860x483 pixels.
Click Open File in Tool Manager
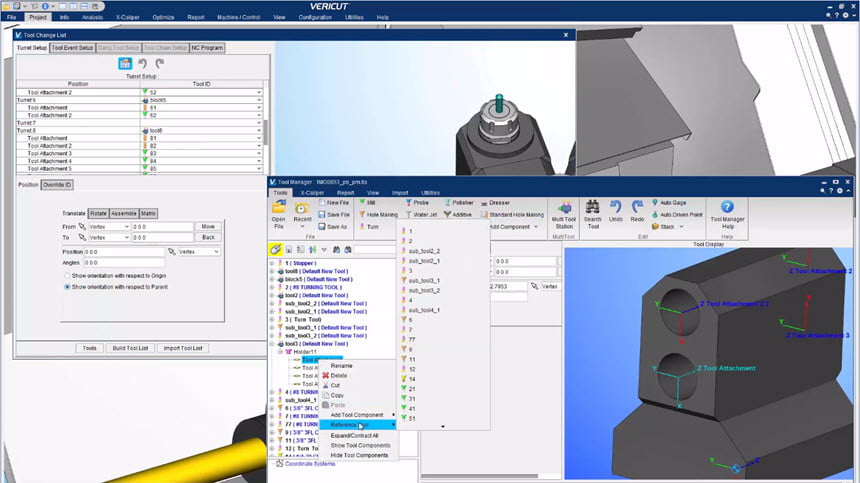279,214
